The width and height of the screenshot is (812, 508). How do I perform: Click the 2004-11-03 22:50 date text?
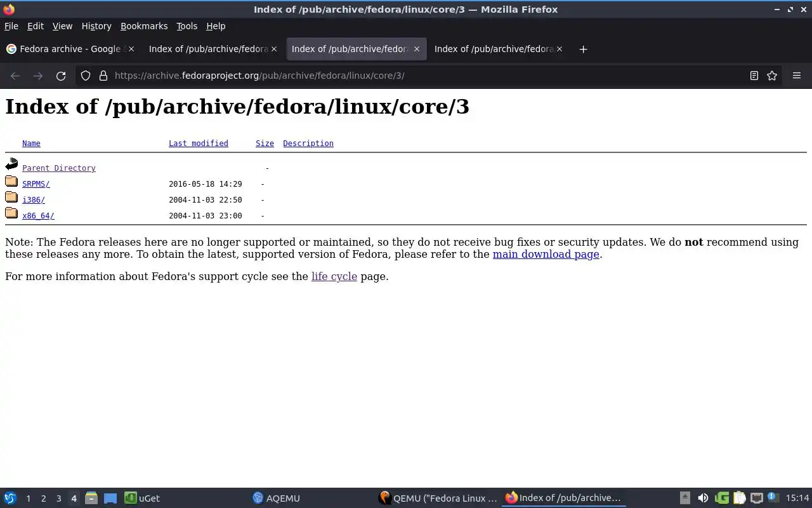[x=206, y=200]
